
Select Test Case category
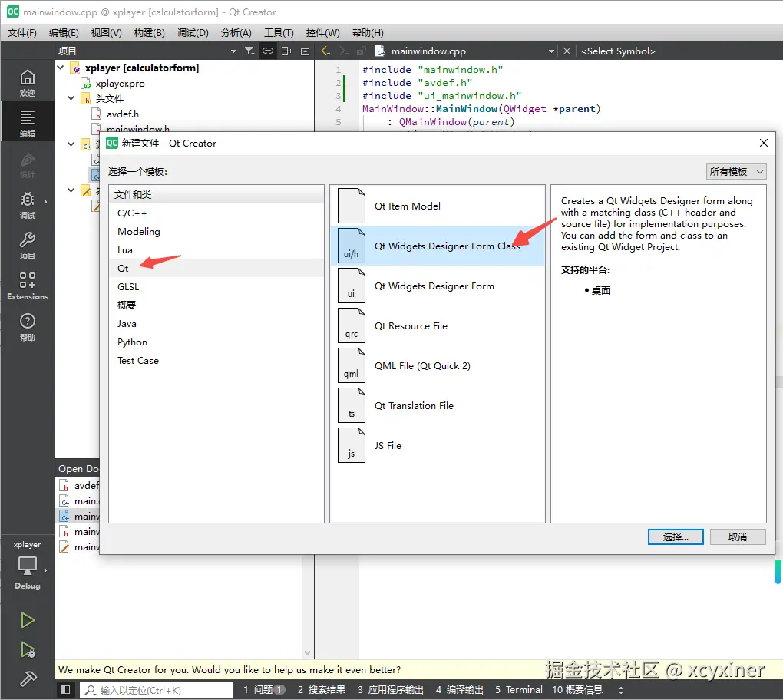[x=216, y=361]
